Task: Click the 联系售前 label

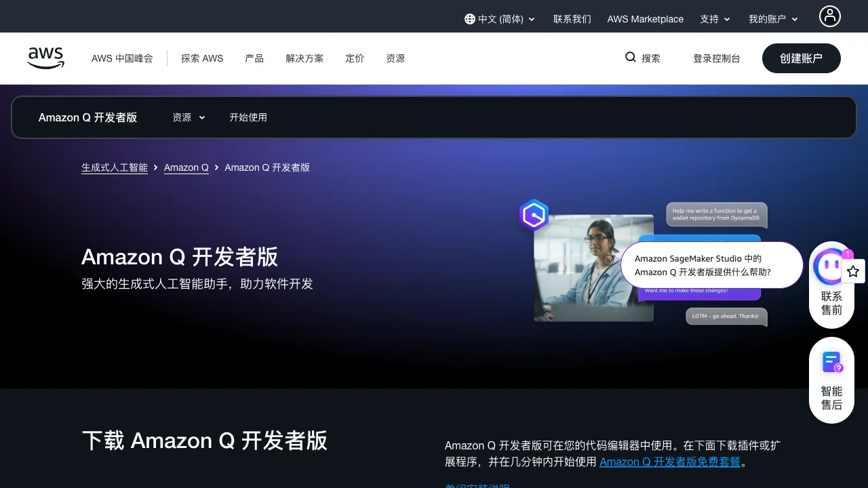Action: (x=831, y=303)
